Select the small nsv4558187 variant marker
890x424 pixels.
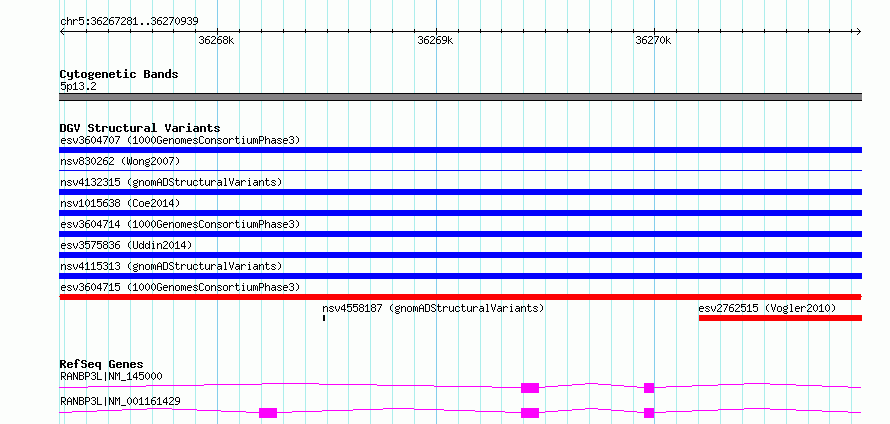tap(324, 318)
